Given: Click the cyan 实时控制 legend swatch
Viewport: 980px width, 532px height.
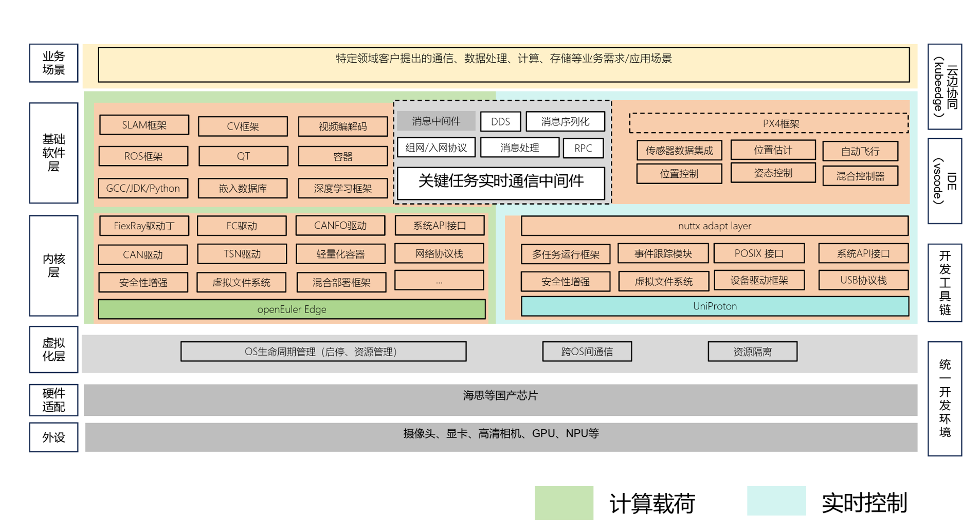Looking at the screenshot, I should pos(776,501).
